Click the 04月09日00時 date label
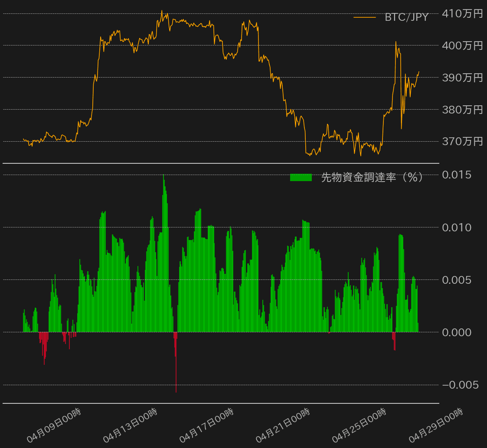The width and height of the screenshot is (487, 448). pos(54,425)
